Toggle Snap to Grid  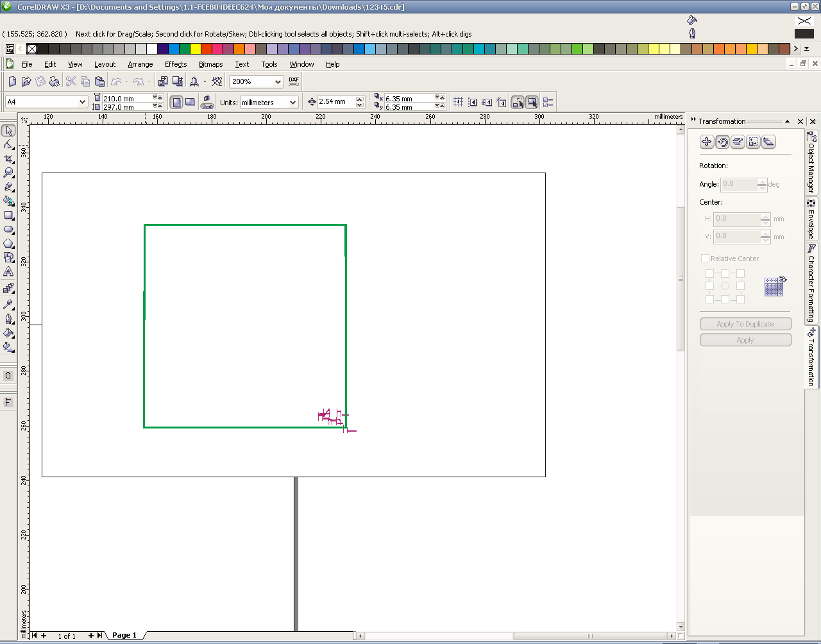coord(459,102)
